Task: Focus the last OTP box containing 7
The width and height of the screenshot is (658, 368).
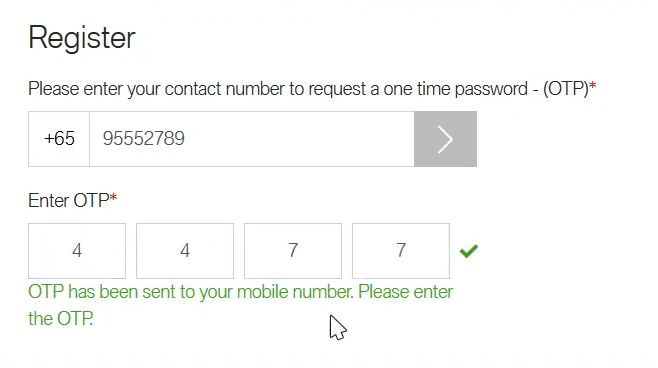Action: click(401, 251)
